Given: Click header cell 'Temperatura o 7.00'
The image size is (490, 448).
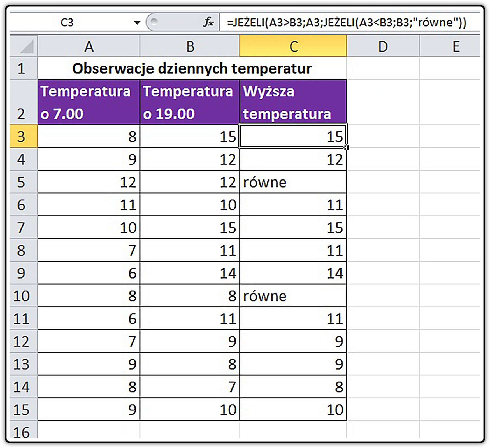Looking at the screenshot, I should (x=89, y=102).
